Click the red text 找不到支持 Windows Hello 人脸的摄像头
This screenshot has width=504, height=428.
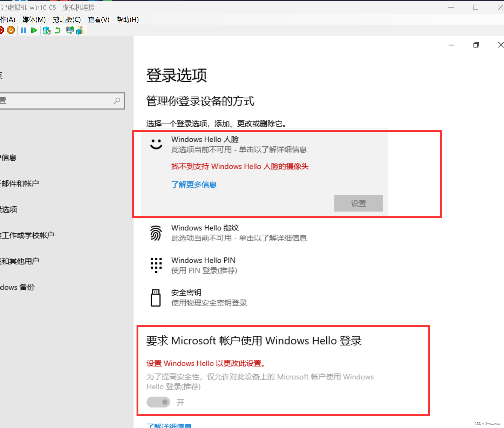[240, 166]
